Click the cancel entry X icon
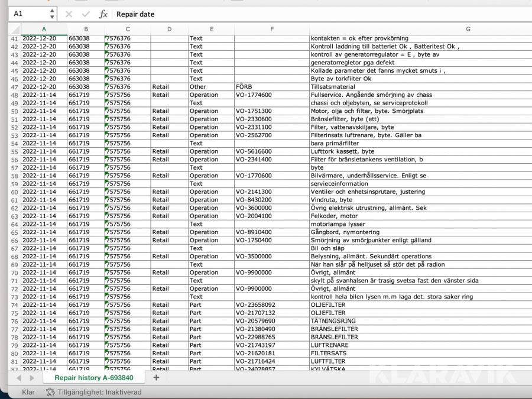Viewport: 532px width, 399px height. pyautogui.click(x=69, y=14)
